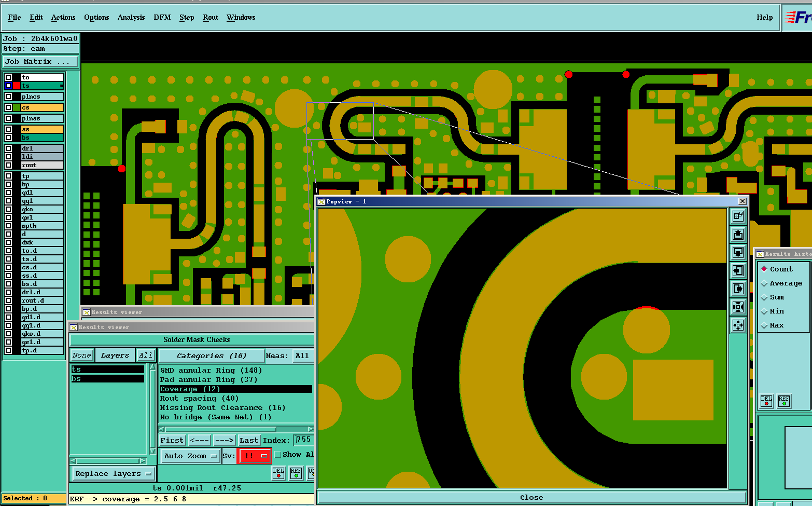Screen dimensions: 812x506
Task: Jump to First result
Action: (x=172, y=440)
